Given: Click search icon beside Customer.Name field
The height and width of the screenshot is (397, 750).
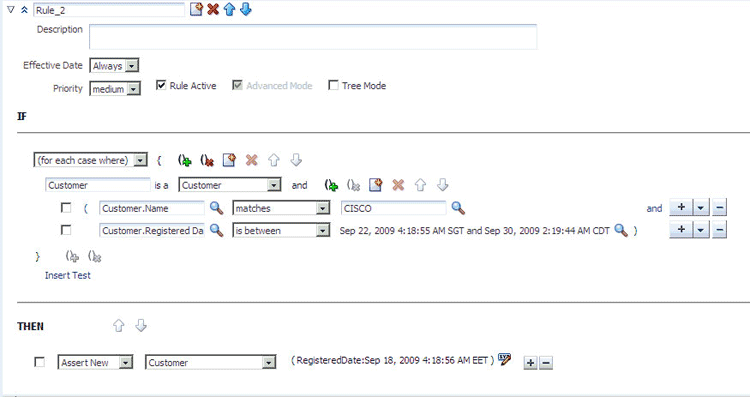Looking at the screenshot, I should coord(217,208).
